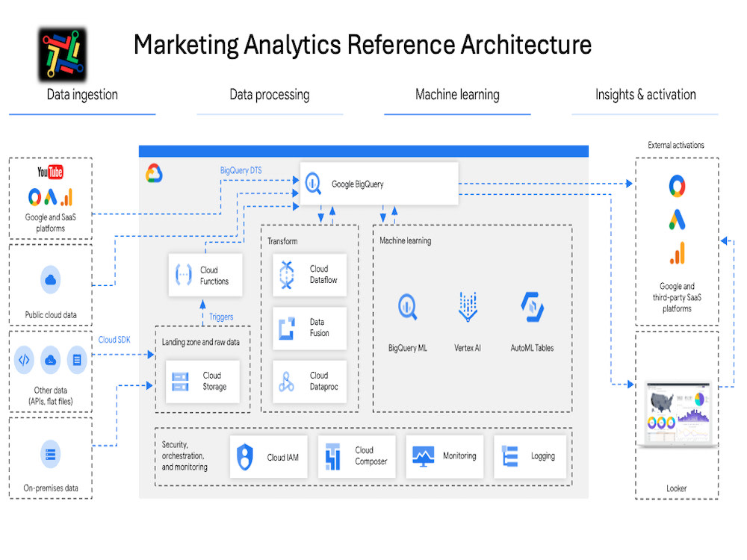Click the YouTube logo icon
The image size is (747, 560).
[50, 172]
